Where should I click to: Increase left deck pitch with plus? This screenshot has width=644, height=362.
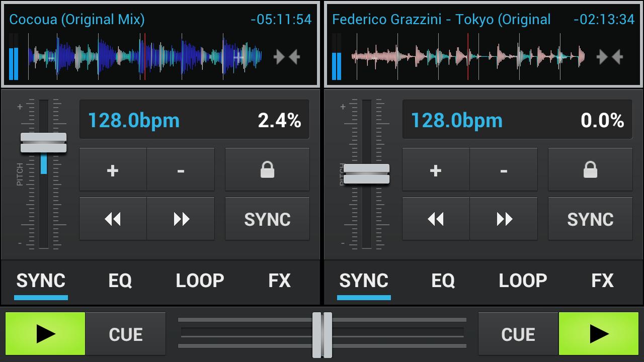(x=113, y=169)
